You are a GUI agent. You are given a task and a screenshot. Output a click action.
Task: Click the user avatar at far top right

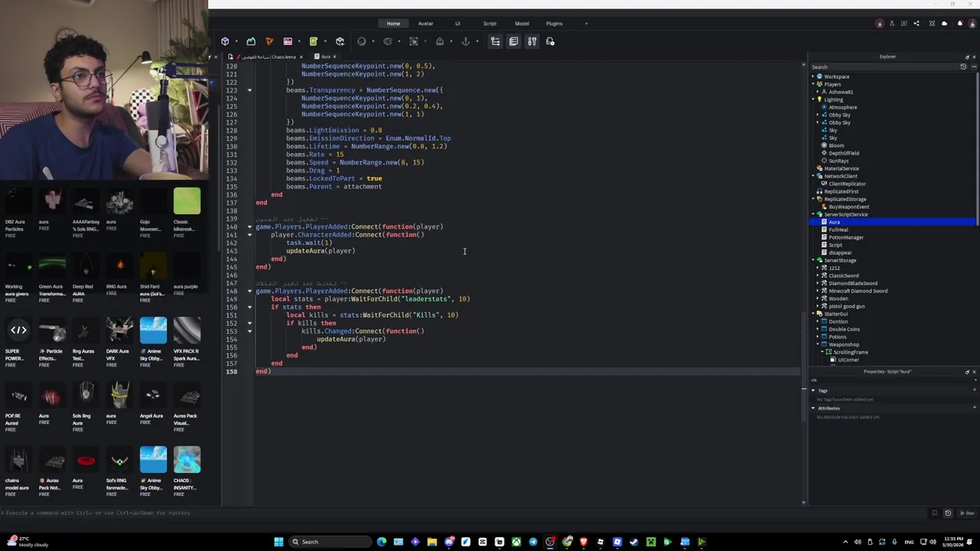tap(972, 24)
